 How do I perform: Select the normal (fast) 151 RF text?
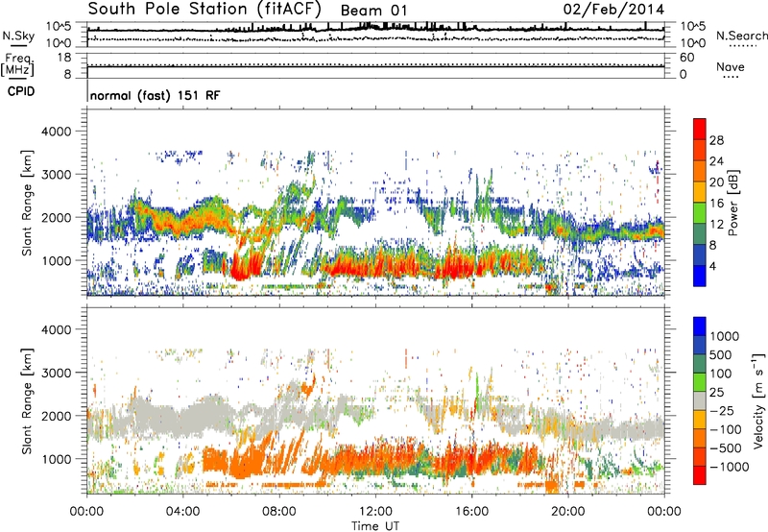[155, 95]
